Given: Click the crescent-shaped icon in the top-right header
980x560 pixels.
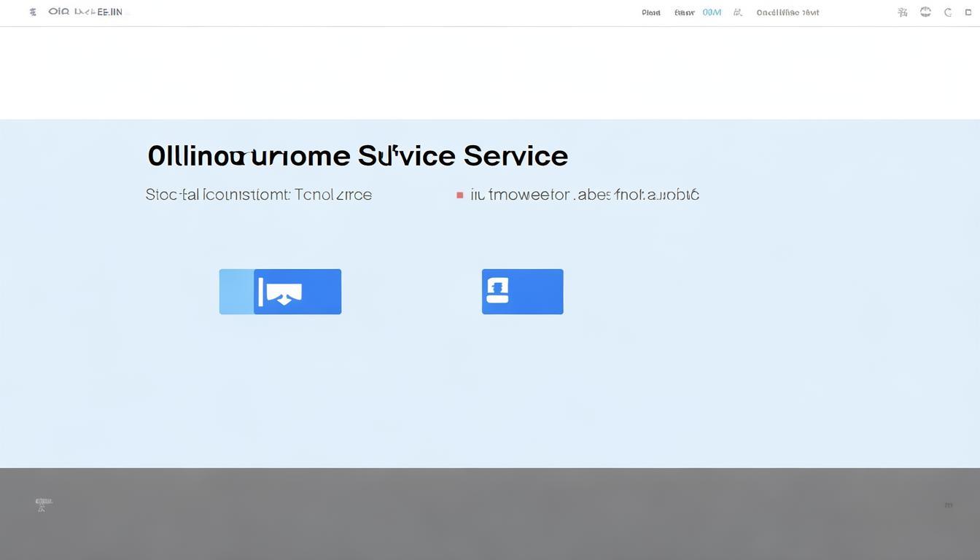Looking at the screenshot, I should point(948,12).
